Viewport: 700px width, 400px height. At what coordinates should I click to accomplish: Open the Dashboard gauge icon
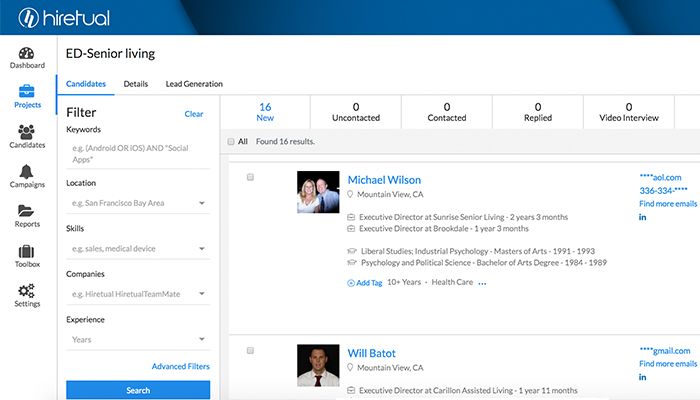pyautogui.click(x=27, y=53)
